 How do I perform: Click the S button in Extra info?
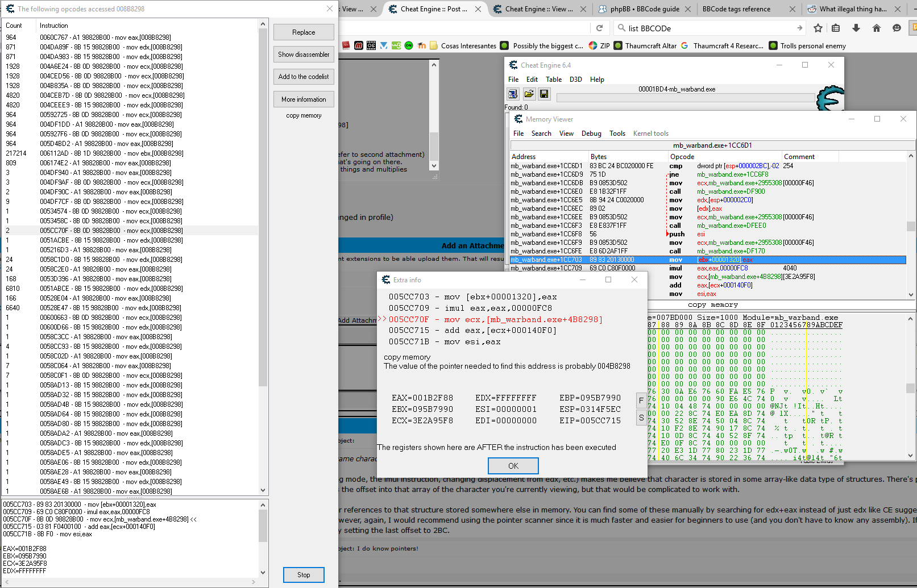tap(641, 418)
